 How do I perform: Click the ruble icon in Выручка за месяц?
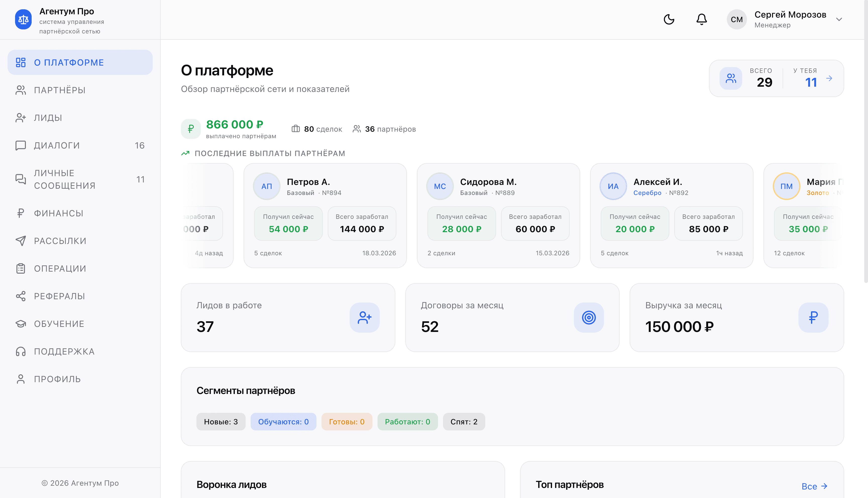813,317
